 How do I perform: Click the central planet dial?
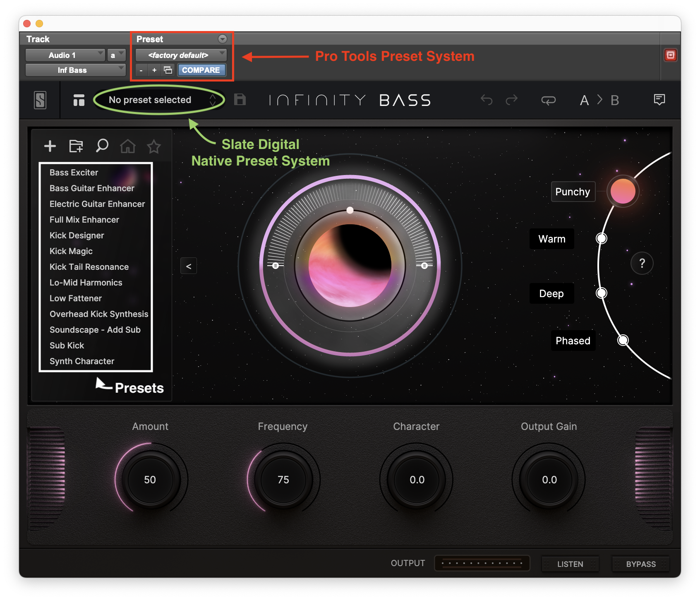[350, 266]
